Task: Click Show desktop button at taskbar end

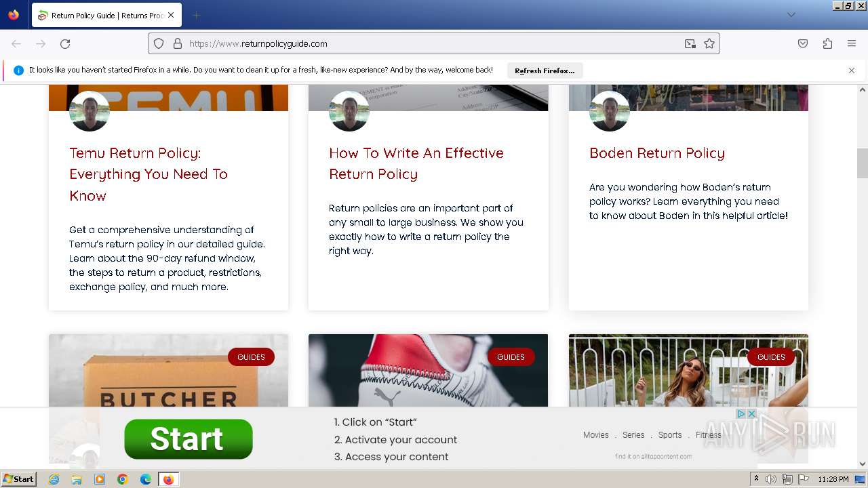Action: [x=861, y=479]
